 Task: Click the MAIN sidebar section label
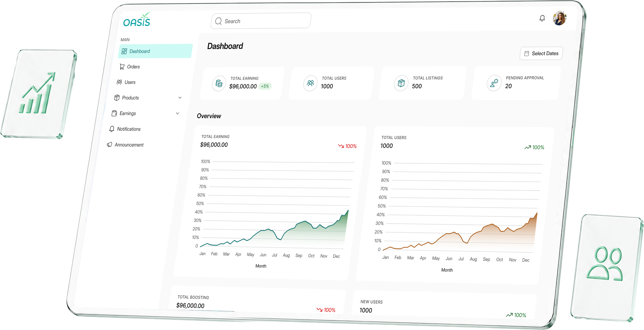point(125,40)
